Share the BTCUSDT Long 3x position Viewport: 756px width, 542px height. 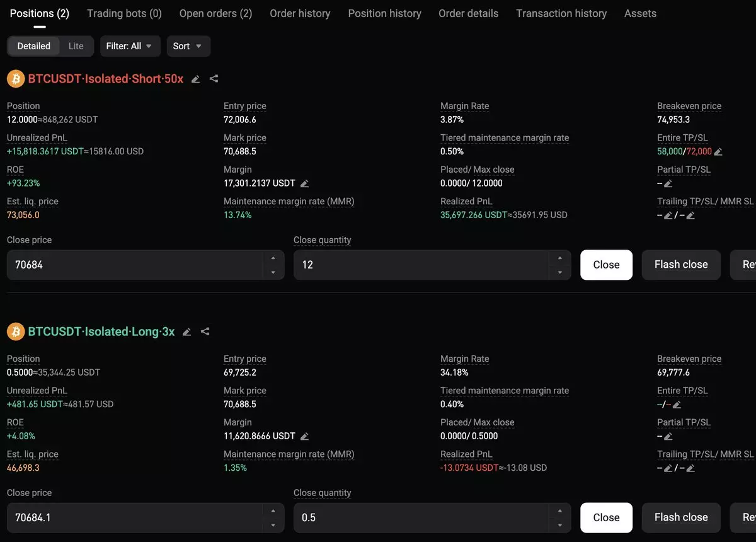pyautogui.click(x=205, y=332)
